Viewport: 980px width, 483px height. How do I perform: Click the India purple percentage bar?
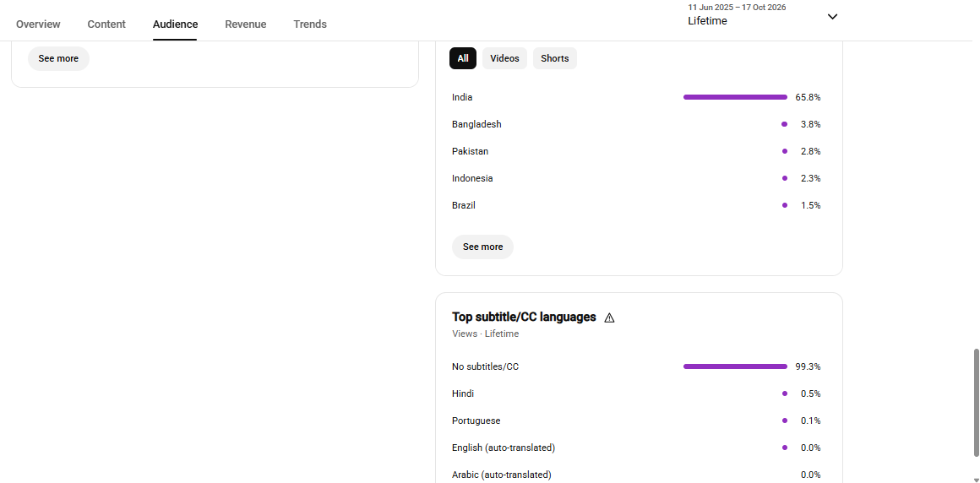click(x=735, y=97)
